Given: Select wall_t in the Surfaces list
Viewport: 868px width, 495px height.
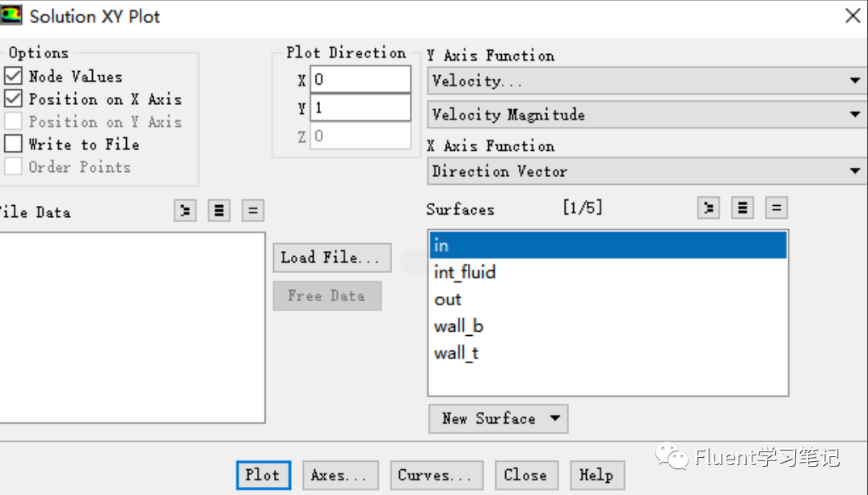Looking at the screenshot, I should 458,353.
